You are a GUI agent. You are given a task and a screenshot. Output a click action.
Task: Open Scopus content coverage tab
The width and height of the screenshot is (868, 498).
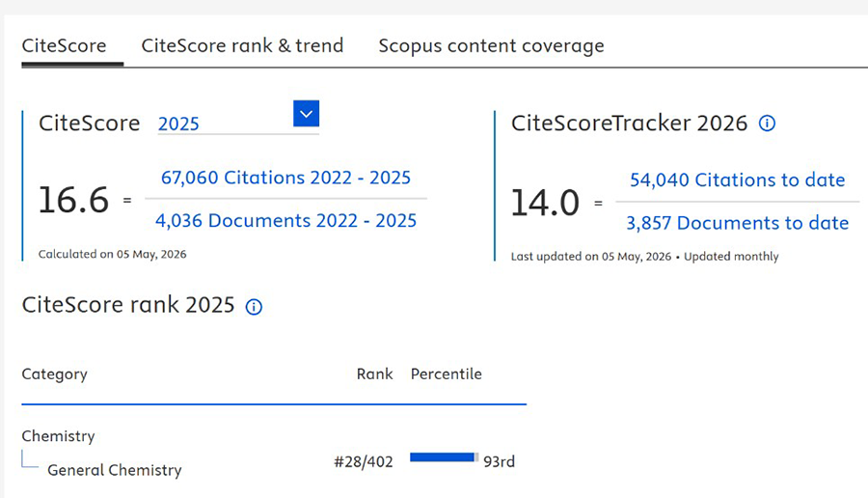491,46
